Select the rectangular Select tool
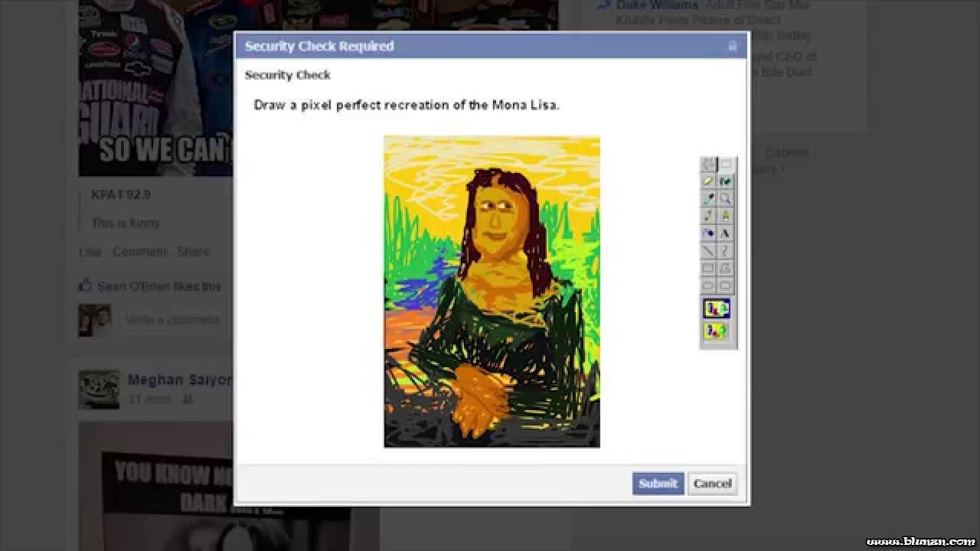Image resolution: width=980 pixels, height=551 pixels. [x=726, y=165]
